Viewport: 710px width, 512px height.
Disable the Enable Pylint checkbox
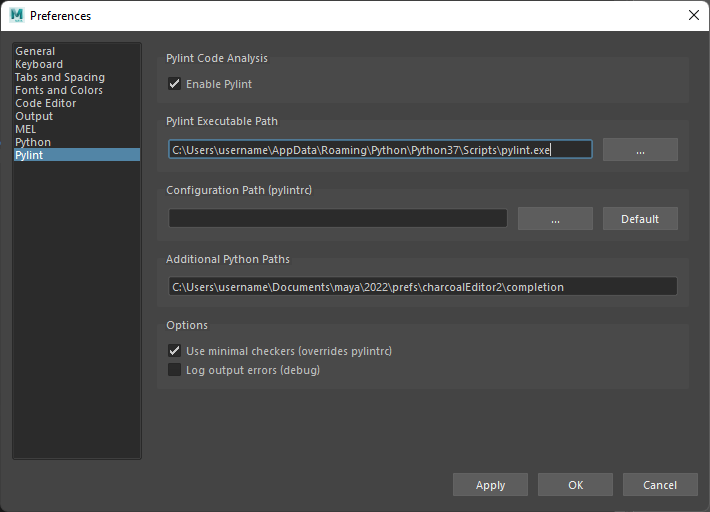[175, 84]
